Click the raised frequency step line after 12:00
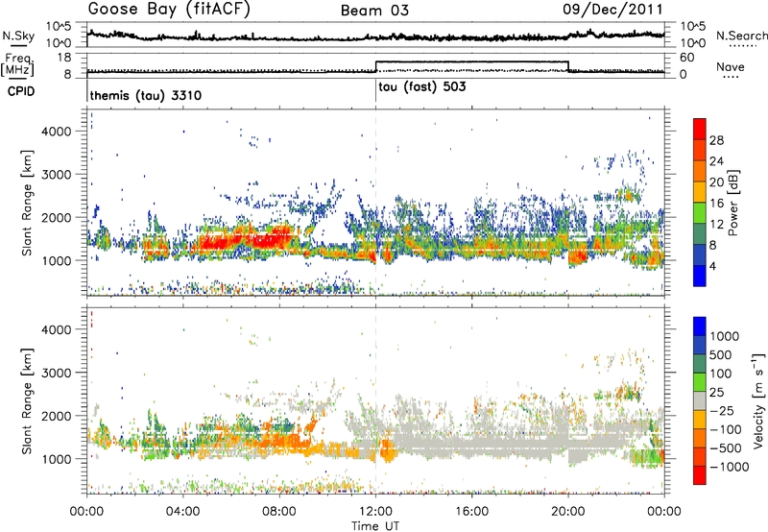Image resolution: width=768 pixels, height=532 pixels. point(471,61)
